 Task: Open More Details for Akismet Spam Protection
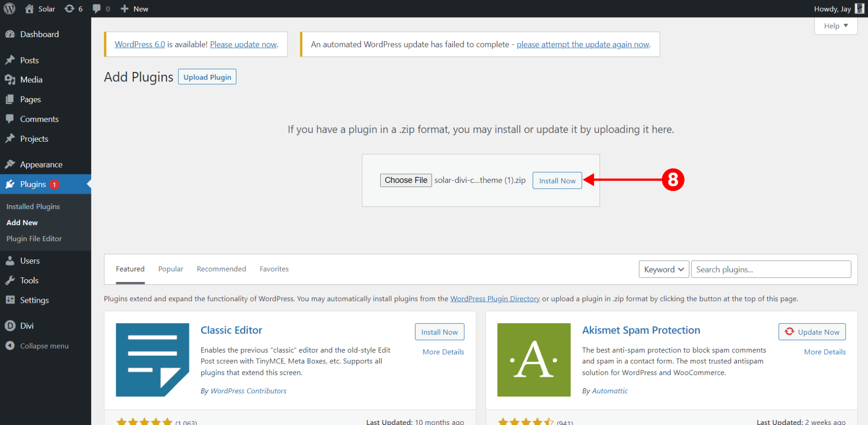825,352
